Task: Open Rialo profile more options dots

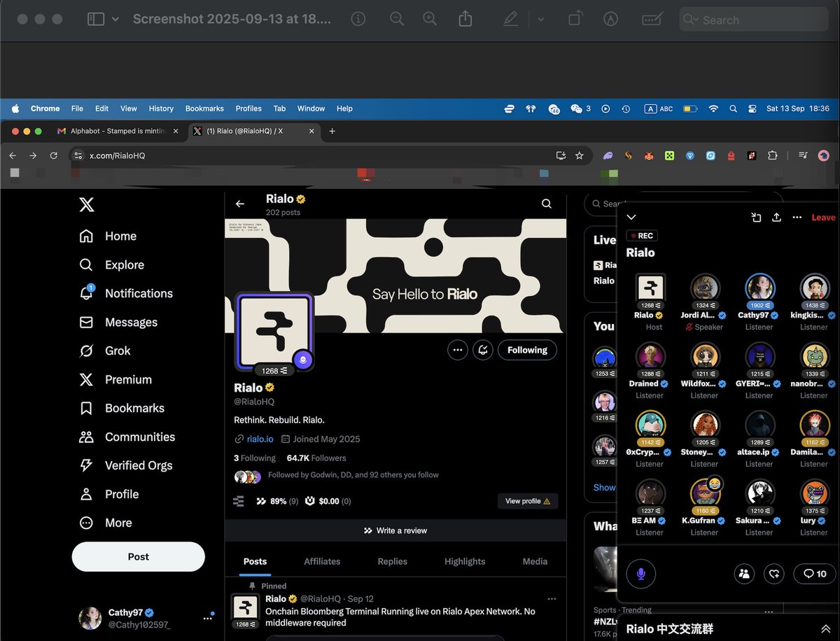Action: coord(458,350)
